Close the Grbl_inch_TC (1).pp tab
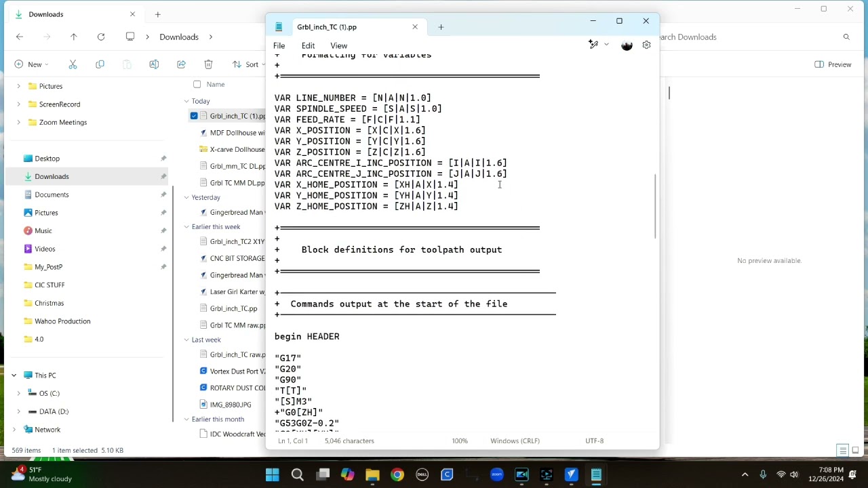The width and height of the screenshot is (868, 488). coord(415,27)
